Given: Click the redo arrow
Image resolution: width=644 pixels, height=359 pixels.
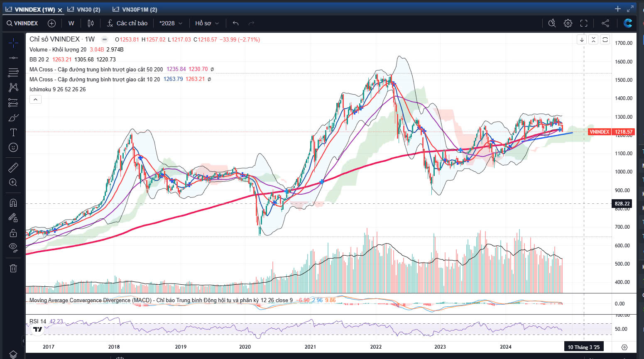Looking at the screenshot, I should (251, 23).
